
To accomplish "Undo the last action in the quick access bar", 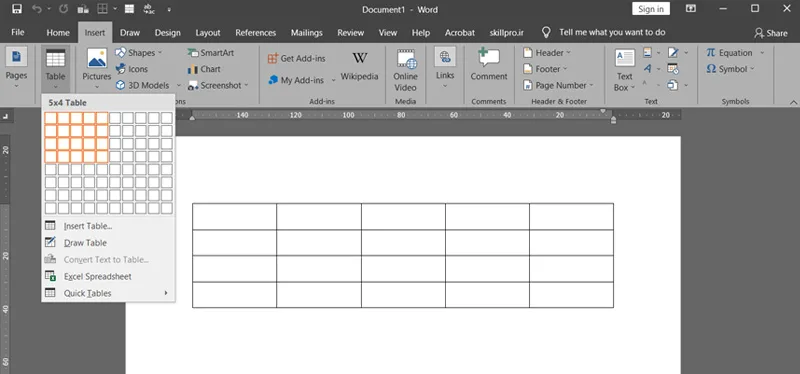I will coord(37,9).
